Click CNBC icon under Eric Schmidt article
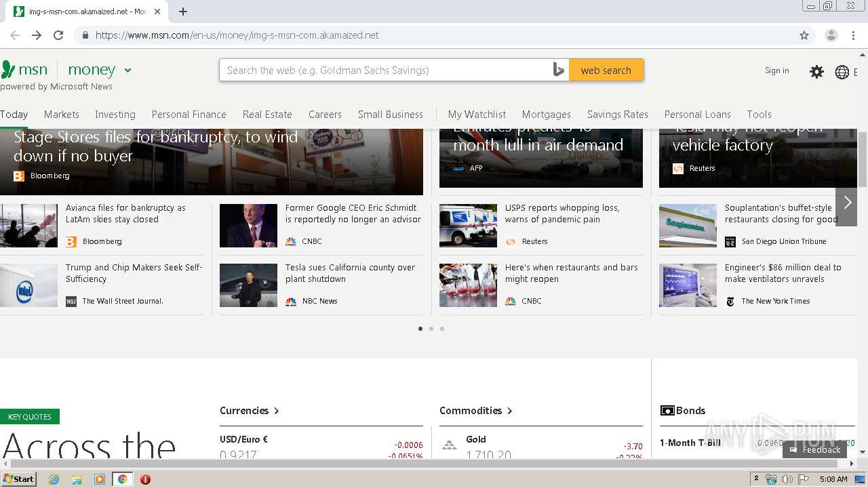This screenshot has width=868, height=488. tap(291, 241)
